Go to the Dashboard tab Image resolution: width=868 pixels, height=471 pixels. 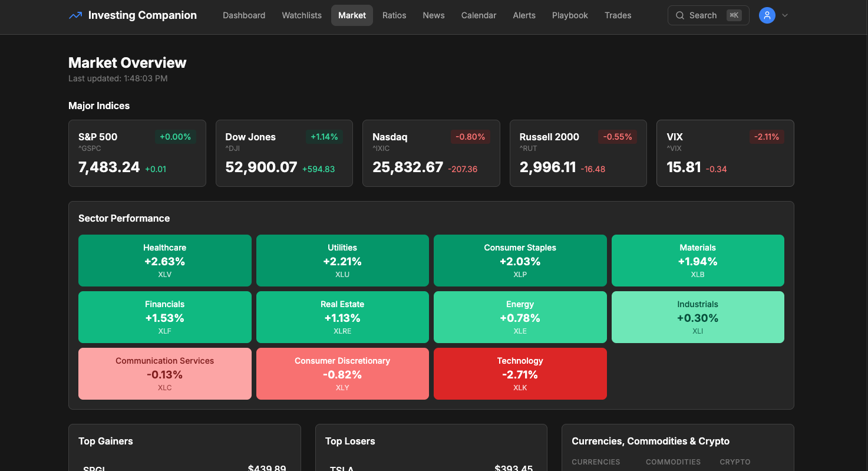click(244, 15)
